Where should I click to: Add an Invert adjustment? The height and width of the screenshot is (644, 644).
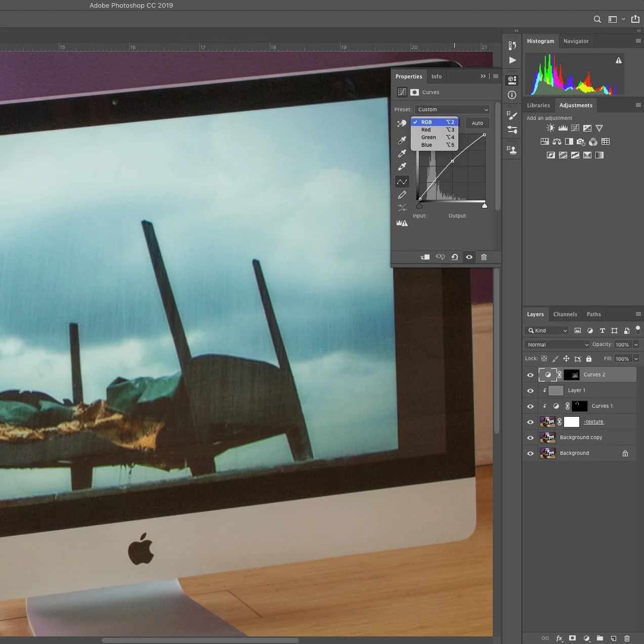(x=551, y=155)
